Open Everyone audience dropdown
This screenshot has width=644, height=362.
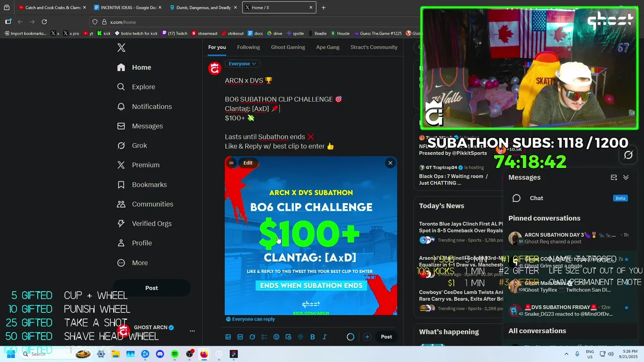(x=242, y=64)
